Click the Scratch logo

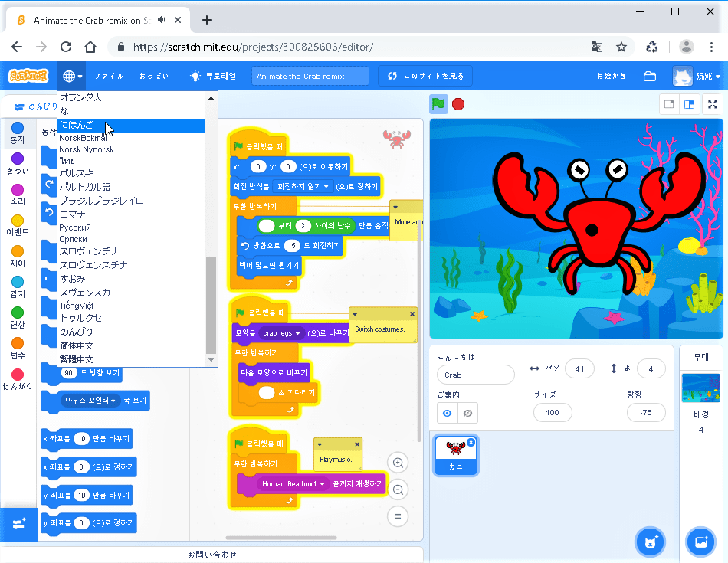(28, 76)
